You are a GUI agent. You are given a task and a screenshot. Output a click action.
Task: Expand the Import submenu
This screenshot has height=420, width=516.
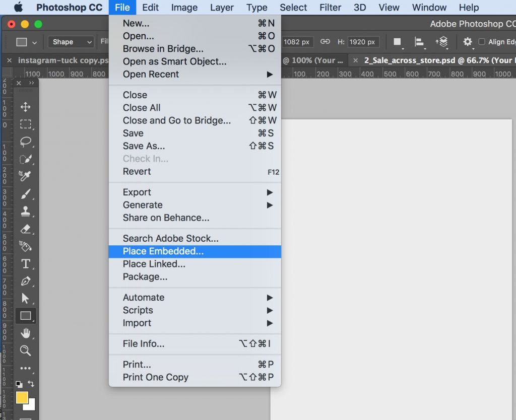point(195,323)
